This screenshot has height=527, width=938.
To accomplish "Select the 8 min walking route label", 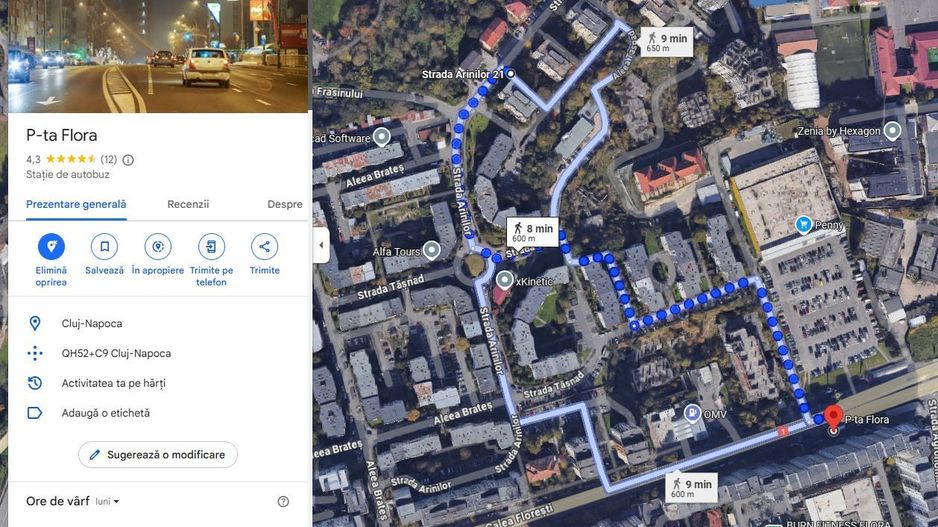I will tap(532, 233).
